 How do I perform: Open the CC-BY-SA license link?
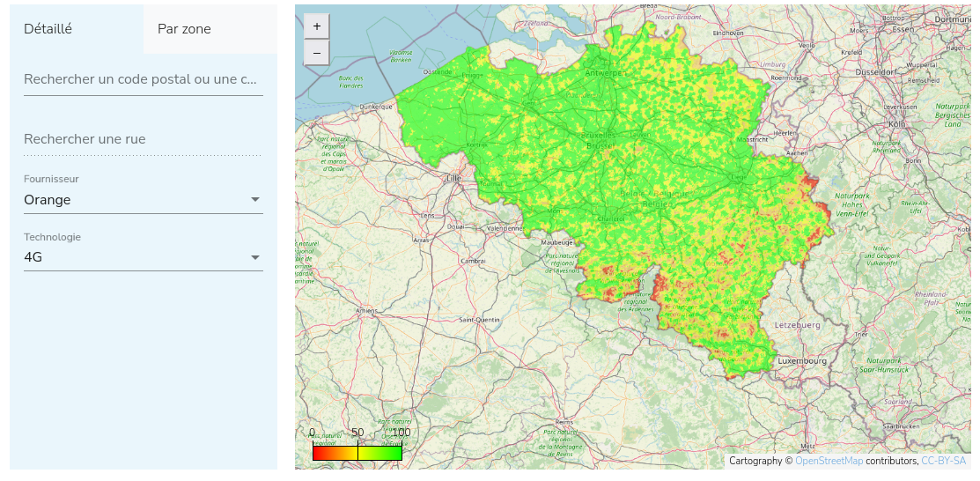pos(943,461)
